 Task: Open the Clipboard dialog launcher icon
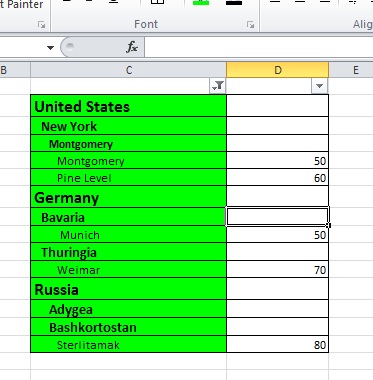coord(41,24)
